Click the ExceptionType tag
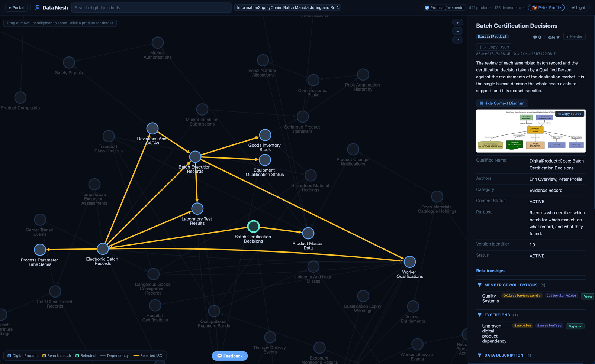Image resolution: width=595 pixels, height=364 pixels. point(549,326)
